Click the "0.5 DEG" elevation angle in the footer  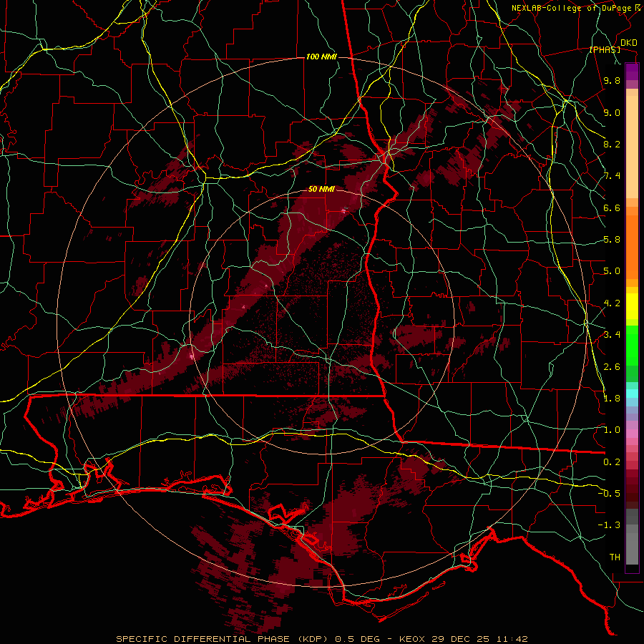(x=358, y=639)
